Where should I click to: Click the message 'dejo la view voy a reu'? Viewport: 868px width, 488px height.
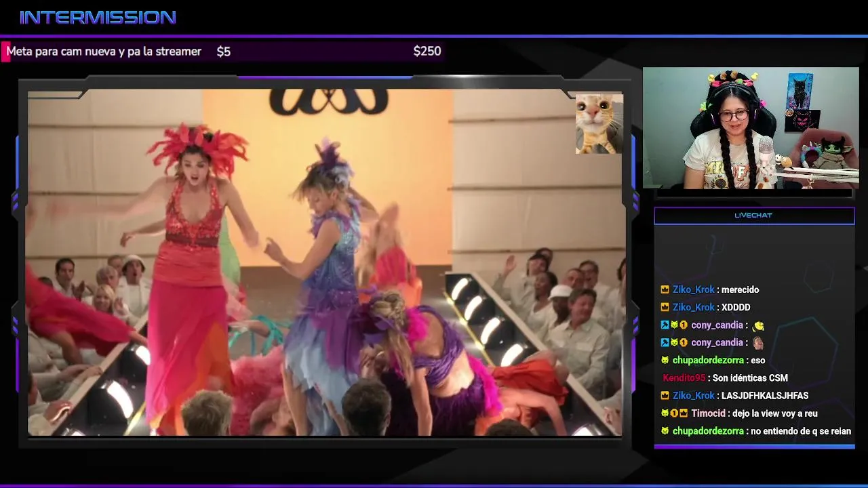coord(776,413)
